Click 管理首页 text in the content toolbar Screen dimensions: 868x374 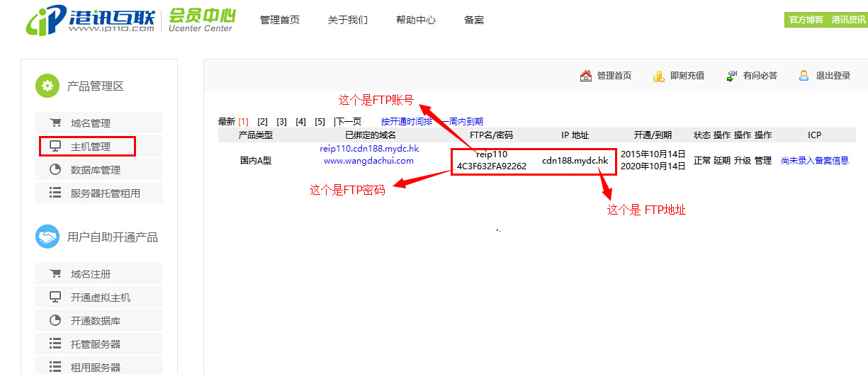coord(614,76)
